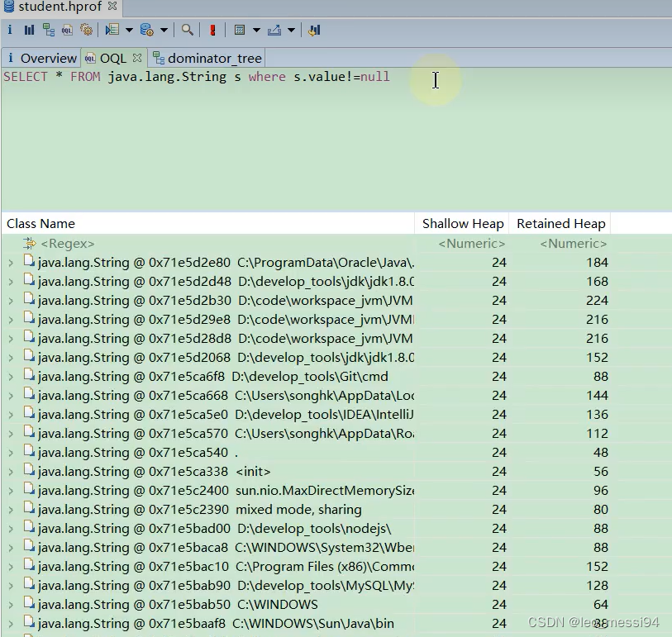
Task: Expand the String 0x71e5ca540 row
Action: (x=11, y=453)
